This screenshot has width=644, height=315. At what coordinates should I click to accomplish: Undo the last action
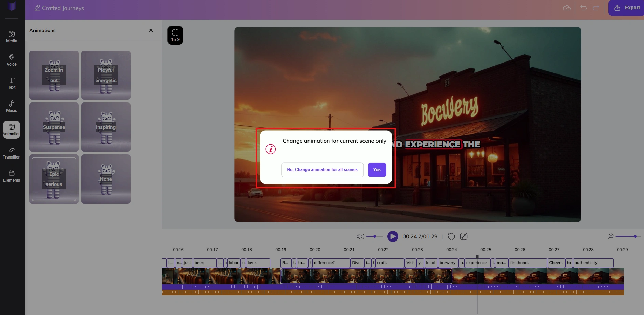tap(584, 8)
